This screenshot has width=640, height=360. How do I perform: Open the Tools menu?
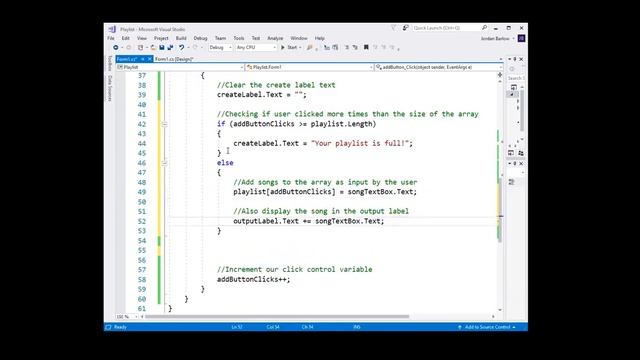click(x=239, y=38)
